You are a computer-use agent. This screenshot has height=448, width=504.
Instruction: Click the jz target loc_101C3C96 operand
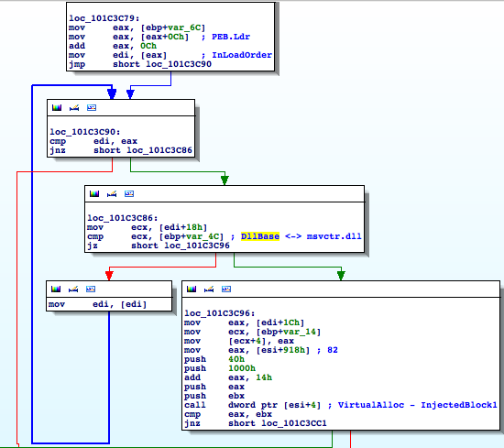coord(197,246)
